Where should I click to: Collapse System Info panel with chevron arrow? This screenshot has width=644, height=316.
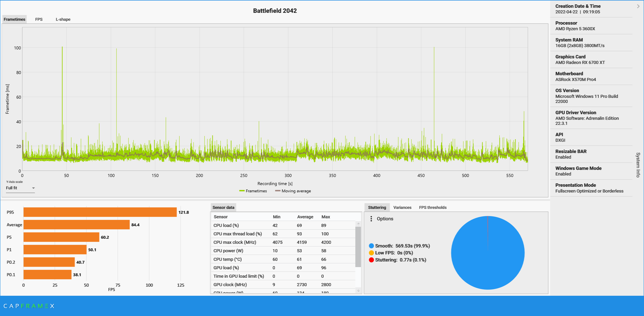click(x=638, y=6)
